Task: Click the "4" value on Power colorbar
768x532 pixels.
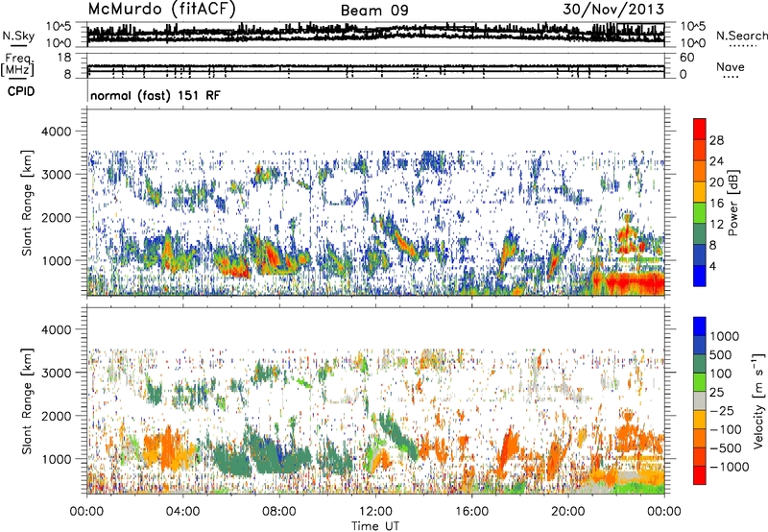Action: point(712,266)
